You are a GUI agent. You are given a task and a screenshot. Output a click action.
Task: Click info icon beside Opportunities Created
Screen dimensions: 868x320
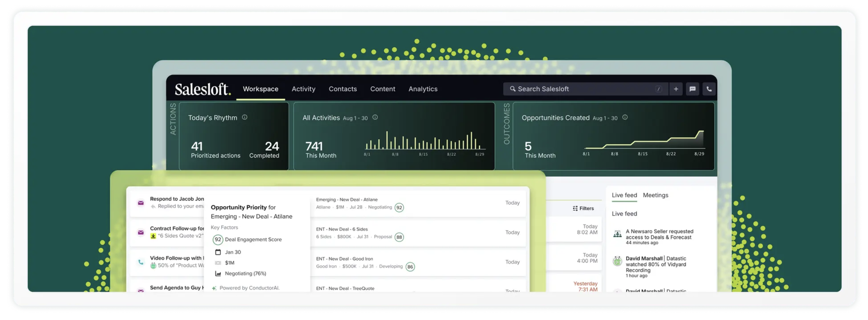click(625, 117)
